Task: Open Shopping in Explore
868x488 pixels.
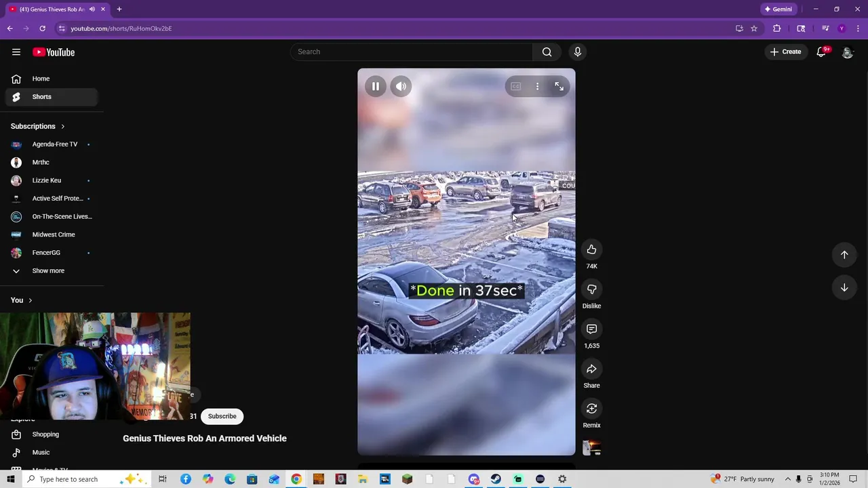Action: pyautogui.click(x=52, y=434)
